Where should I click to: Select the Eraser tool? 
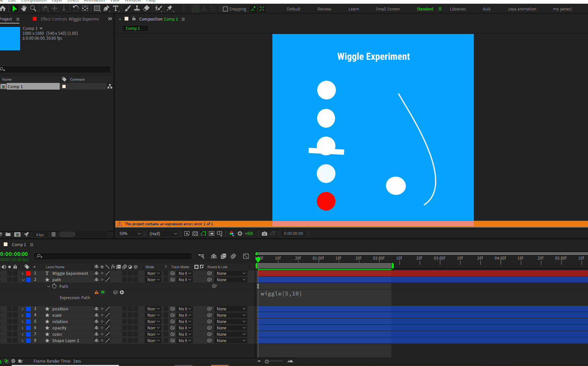[147, 9]
